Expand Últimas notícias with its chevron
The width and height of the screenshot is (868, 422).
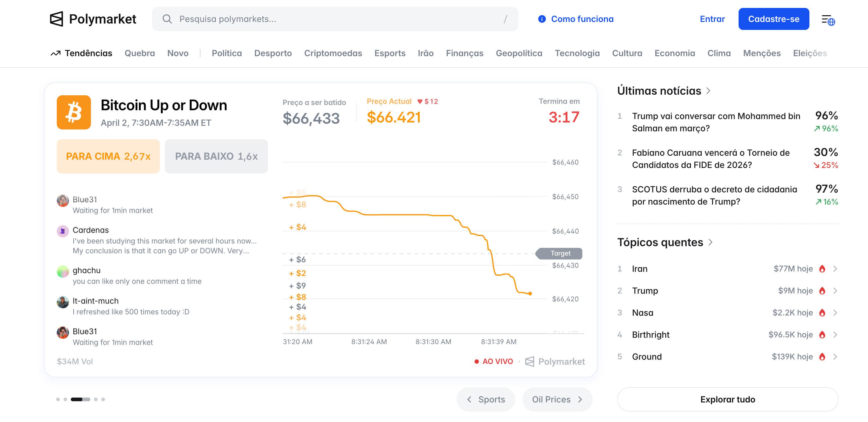[x=708, y=91]
